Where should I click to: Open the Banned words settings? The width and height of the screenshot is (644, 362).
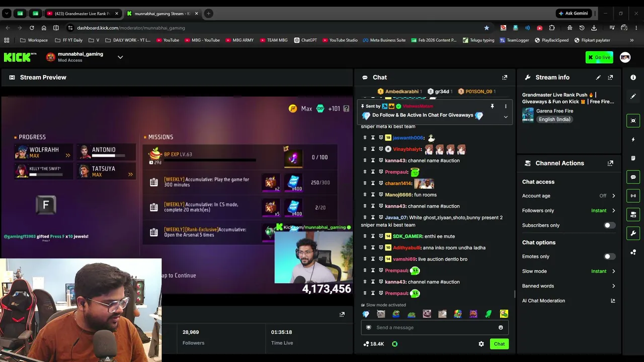point(569,286)
